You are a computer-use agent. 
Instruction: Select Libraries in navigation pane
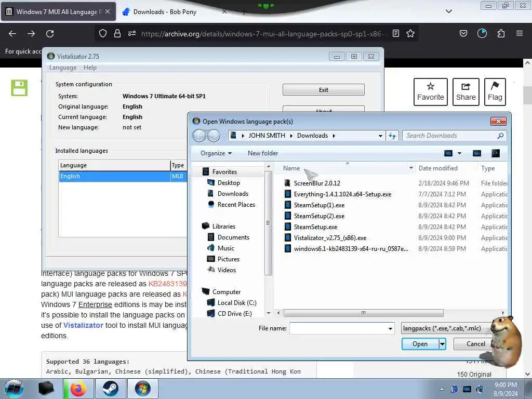[219, 226]
